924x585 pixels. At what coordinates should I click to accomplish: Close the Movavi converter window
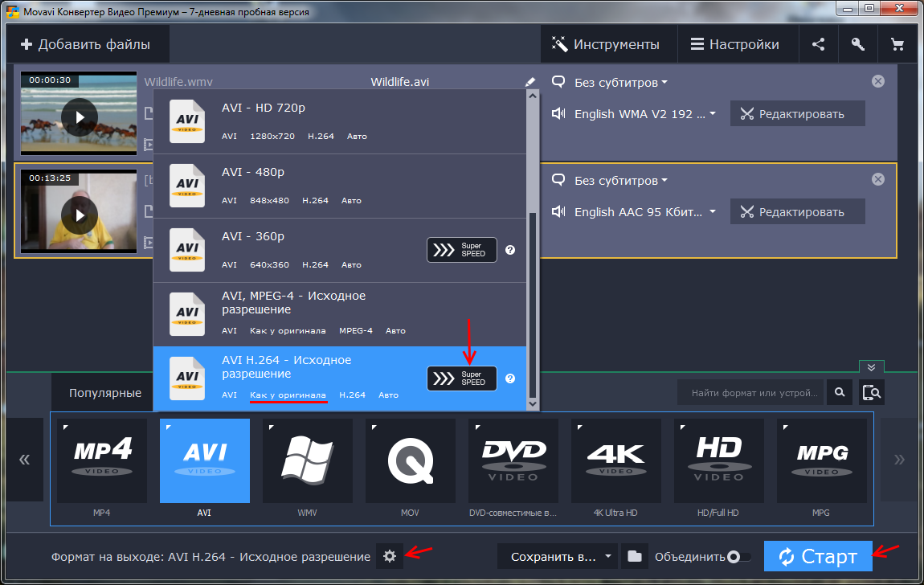coord(899,9)
